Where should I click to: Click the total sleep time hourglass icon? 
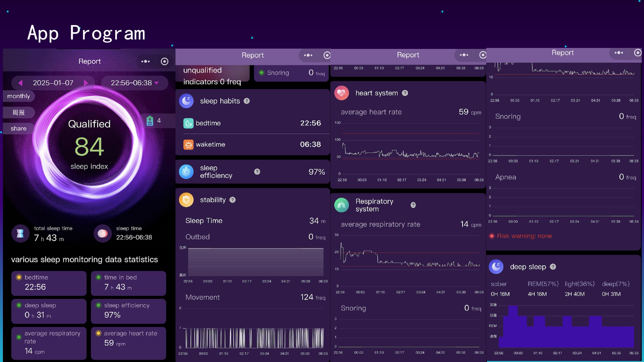[x=20, y=233]
